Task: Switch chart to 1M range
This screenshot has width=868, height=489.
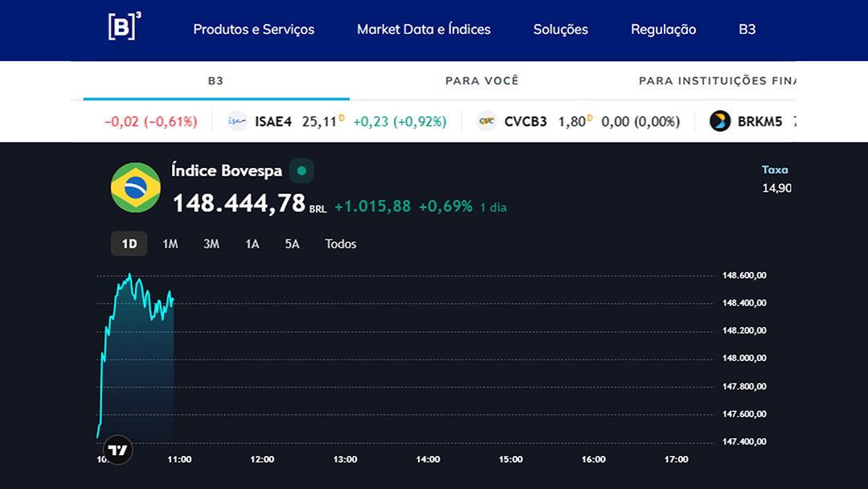Action: [170, 244]
